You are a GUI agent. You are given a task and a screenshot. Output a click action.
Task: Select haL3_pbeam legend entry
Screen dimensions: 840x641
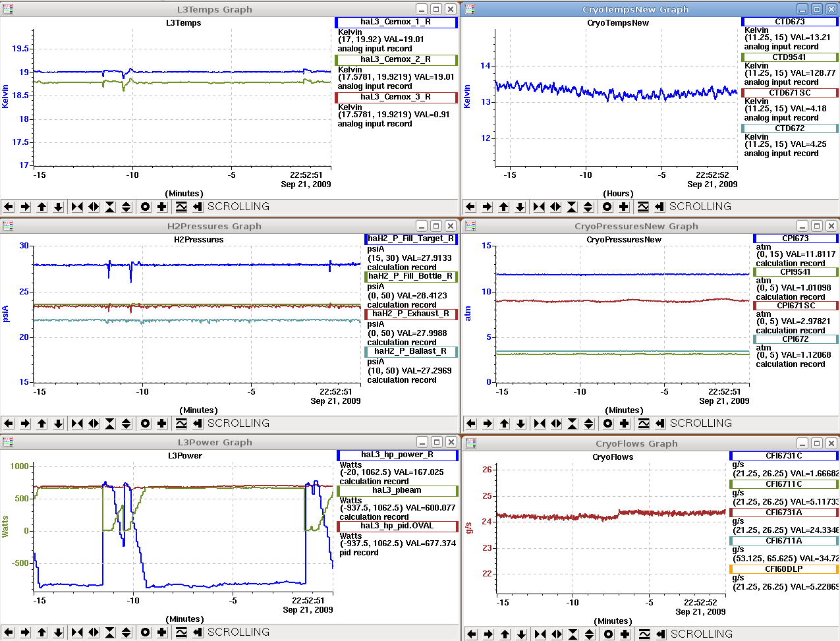point(397,490)
